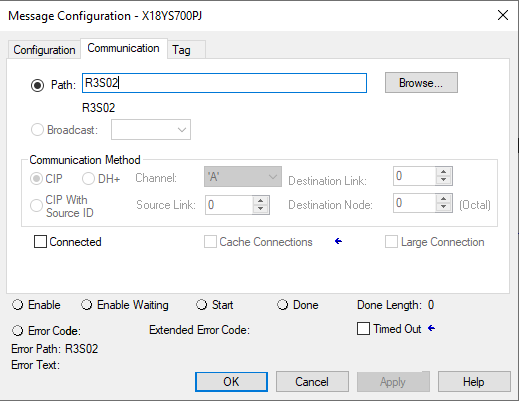Choose the CIP communication method

[36, 179]
